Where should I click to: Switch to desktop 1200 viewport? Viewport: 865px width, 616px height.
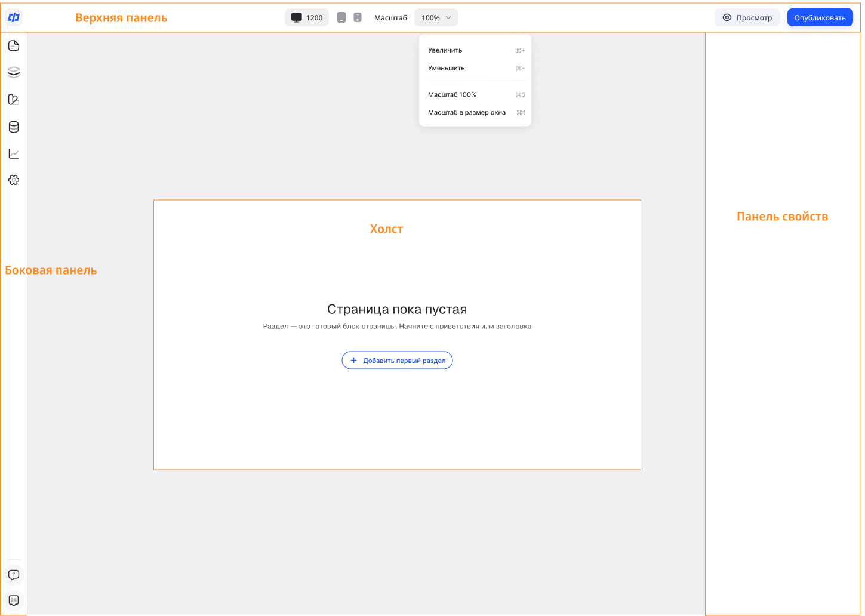click(307, 17)
